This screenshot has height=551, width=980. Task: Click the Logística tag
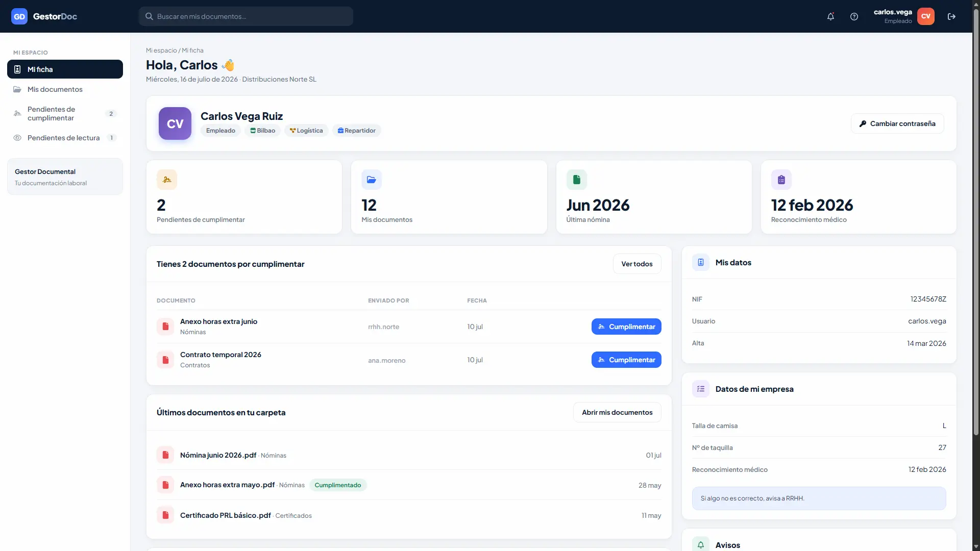[x=306, y=131]
